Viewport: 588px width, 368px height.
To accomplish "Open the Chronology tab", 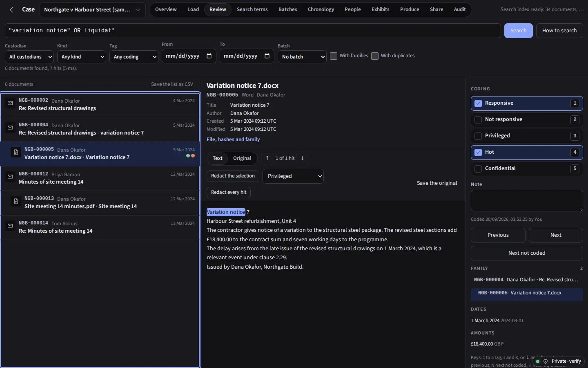I will (321, 9).
